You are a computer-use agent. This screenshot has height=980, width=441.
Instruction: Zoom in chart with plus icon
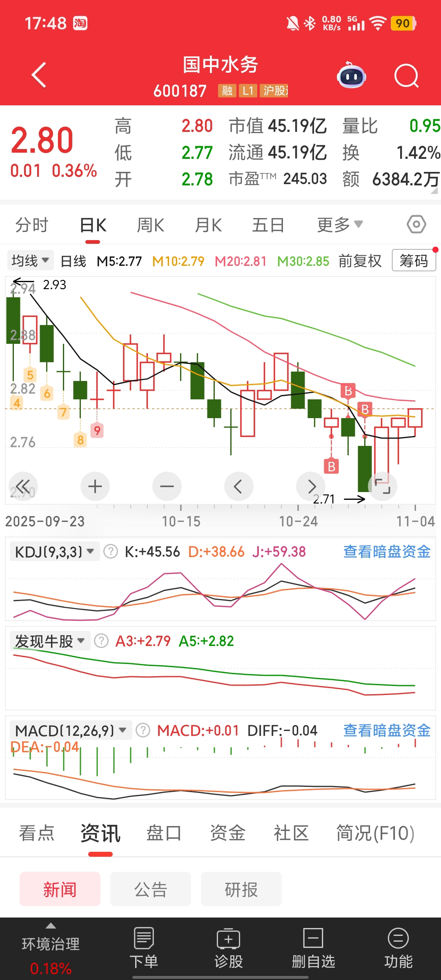95,486
